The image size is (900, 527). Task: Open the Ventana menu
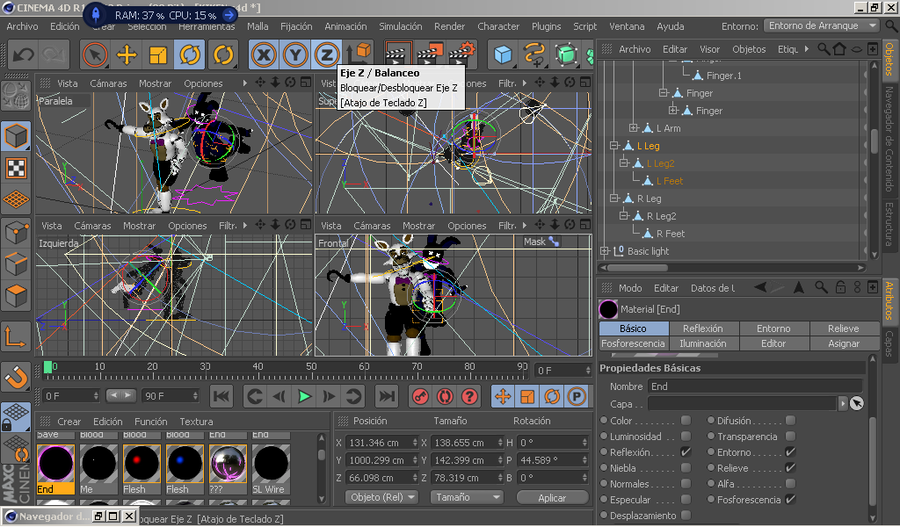pyautogui.click(x=626, y=26)
